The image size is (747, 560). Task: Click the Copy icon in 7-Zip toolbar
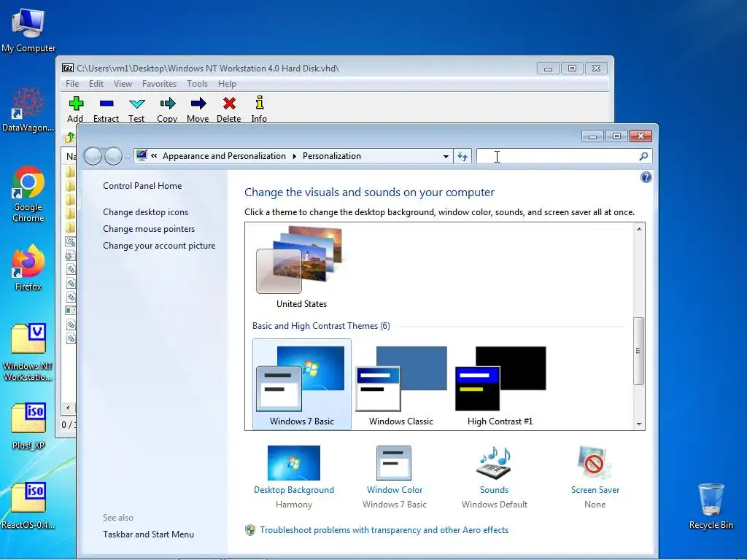(167, 104)
